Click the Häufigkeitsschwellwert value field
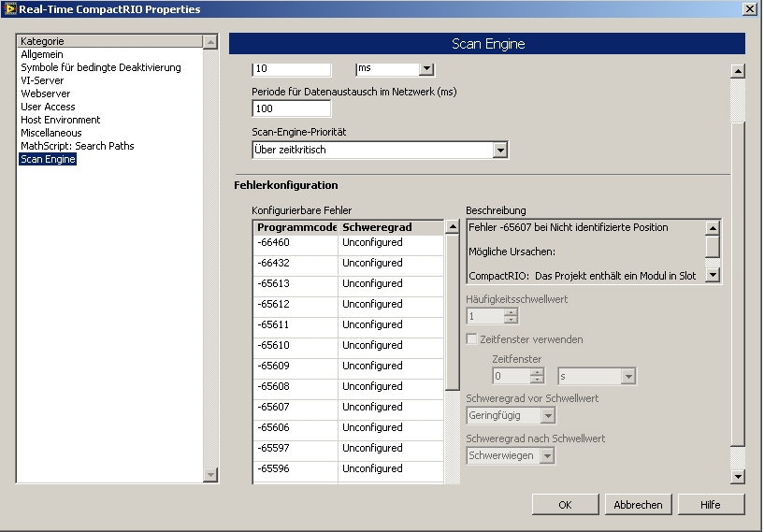 (x=485, y=316)
